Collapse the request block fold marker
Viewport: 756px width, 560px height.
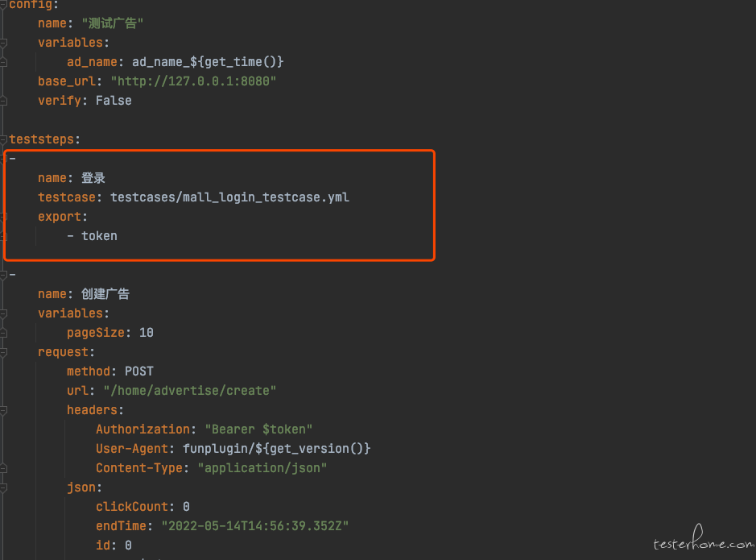coord(3,352)
